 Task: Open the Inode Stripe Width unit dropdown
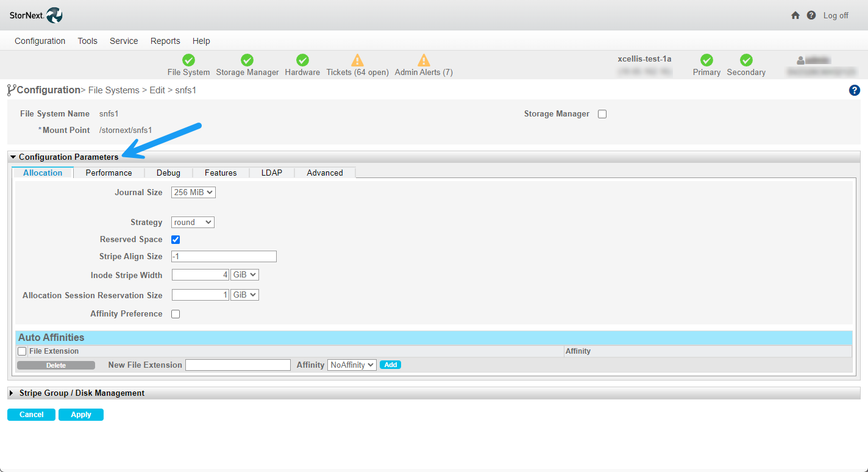tap(244, 275)
